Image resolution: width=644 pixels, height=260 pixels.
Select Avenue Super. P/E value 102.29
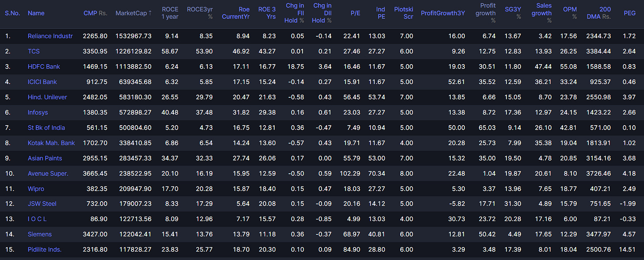coord(350,173)
